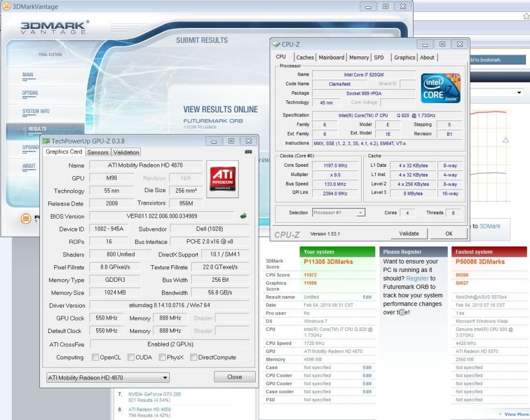Click the Driver Version field in GPU-Z

coord(169,305)
